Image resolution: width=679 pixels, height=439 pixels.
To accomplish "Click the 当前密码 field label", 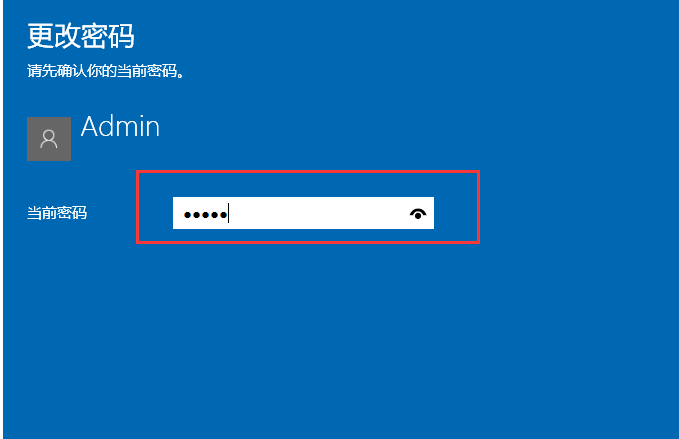I will [57, 213].
